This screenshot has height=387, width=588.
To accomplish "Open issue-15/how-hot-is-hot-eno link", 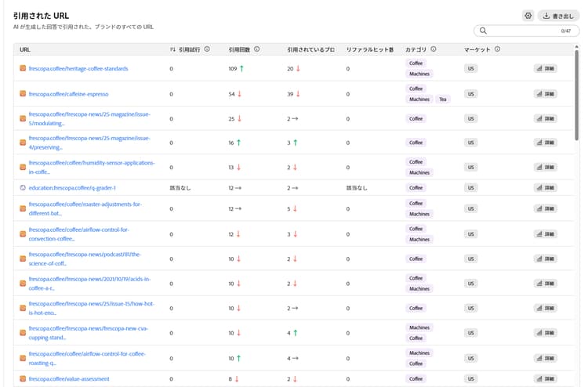I will point(92,309).
